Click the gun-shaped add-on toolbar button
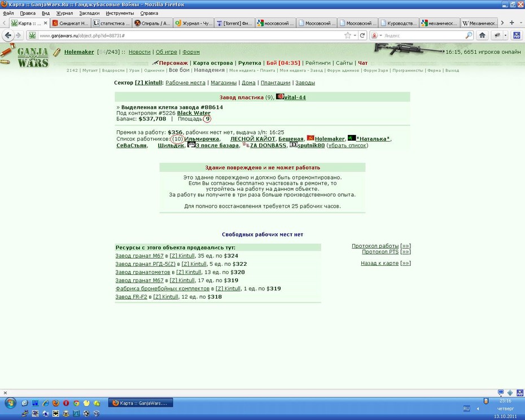This screenshot has width=525, height=420. (x=497, y=35)
